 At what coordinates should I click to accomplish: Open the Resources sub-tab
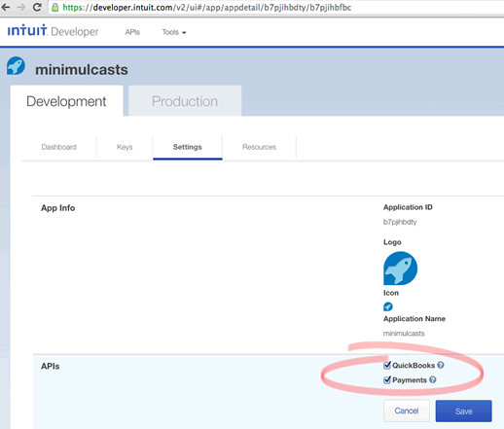(259, 147)
